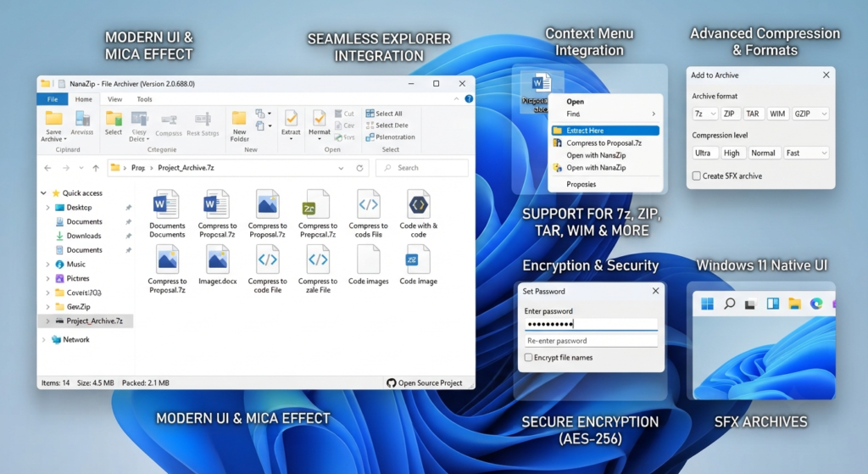
Task: Open the Fast compression level dropdown
Action: click(x=806, y=153)
